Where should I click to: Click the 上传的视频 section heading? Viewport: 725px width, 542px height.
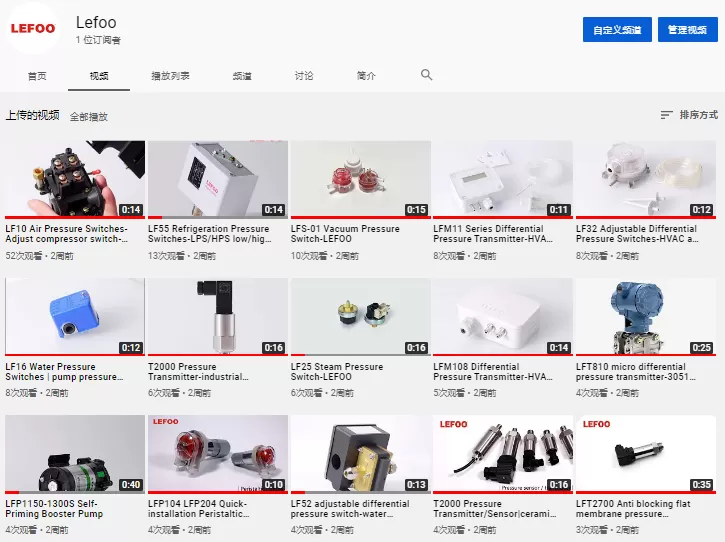coord(32,115)
